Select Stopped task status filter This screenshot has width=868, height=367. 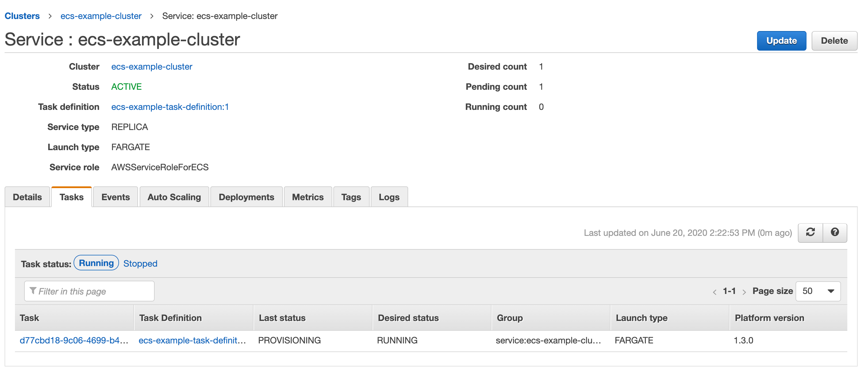pyautogui.click(x=140, y=264)
